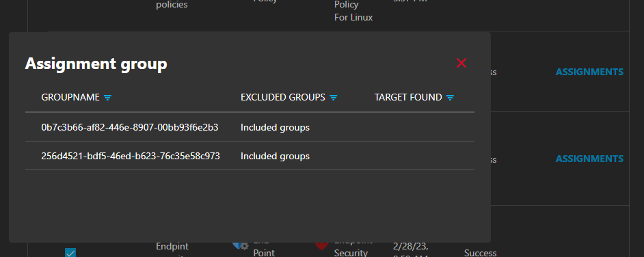
Task: Close the Assignment group dialog
Action: [461, 63]
